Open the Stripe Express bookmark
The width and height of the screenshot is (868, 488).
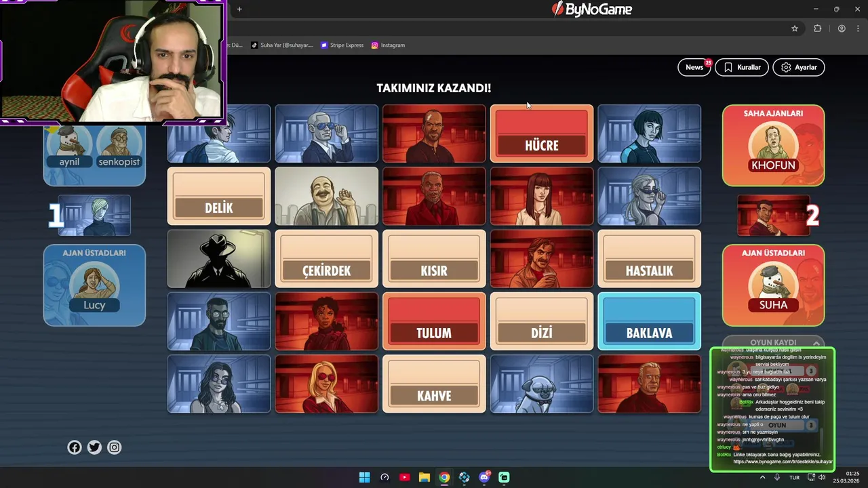342,45
